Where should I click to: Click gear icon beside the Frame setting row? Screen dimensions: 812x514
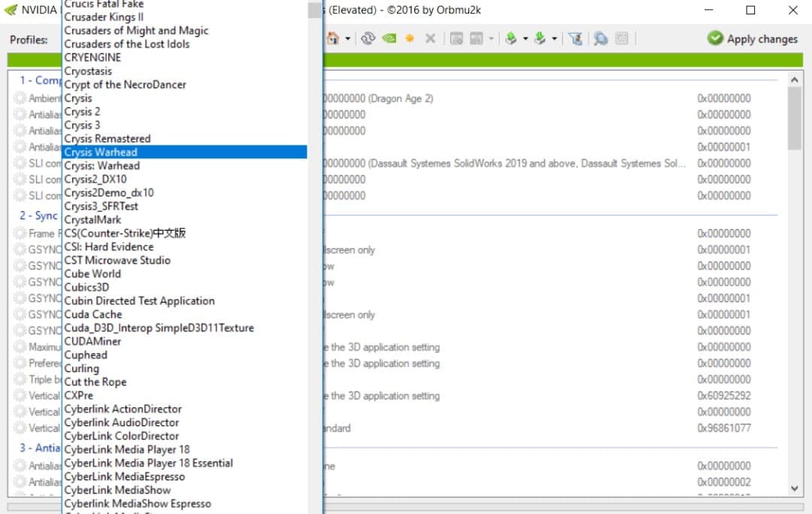(x=20, y=234)
